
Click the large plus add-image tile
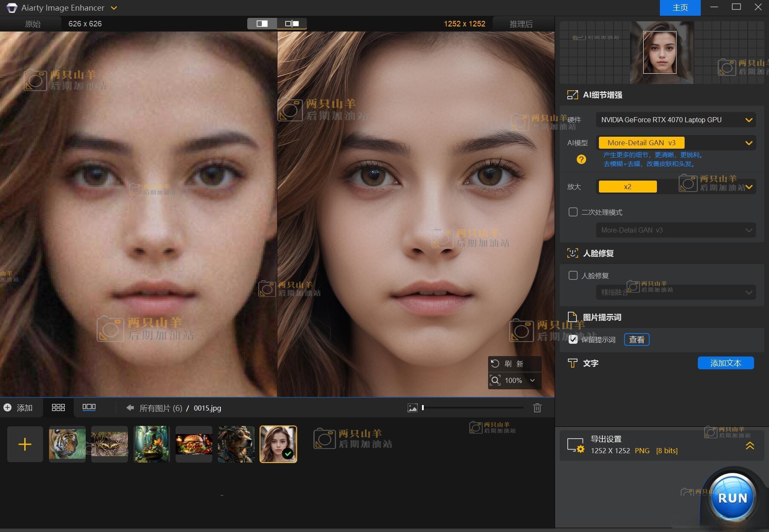point(25,444)
